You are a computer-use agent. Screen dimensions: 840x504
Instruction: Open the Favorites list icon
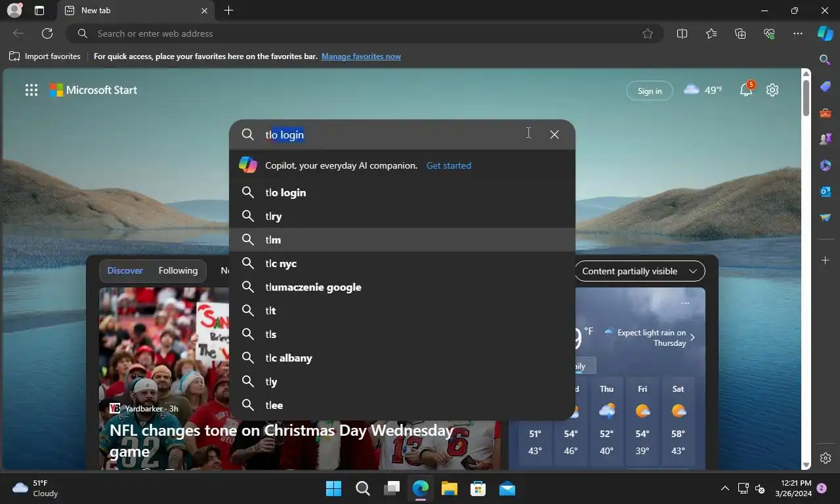click(711, 33)
